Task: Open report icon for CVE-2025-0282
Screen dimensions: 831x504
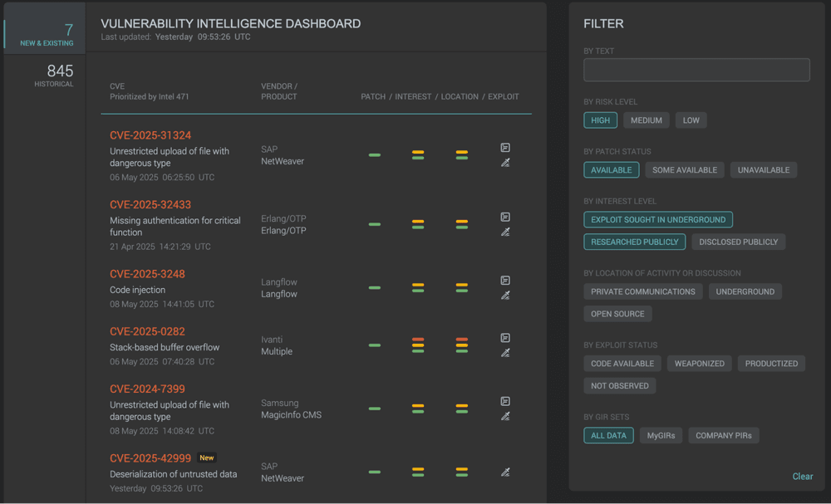Action: pyautogui.click(x=505, y=338)
